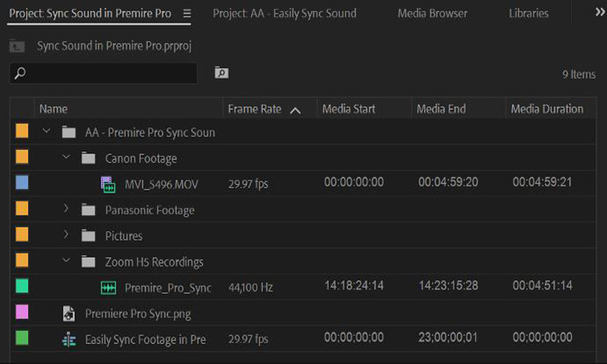Click Media Duration value 00:04:51:14
This screenshot has height=364, width=607.
tap(542, 286)
